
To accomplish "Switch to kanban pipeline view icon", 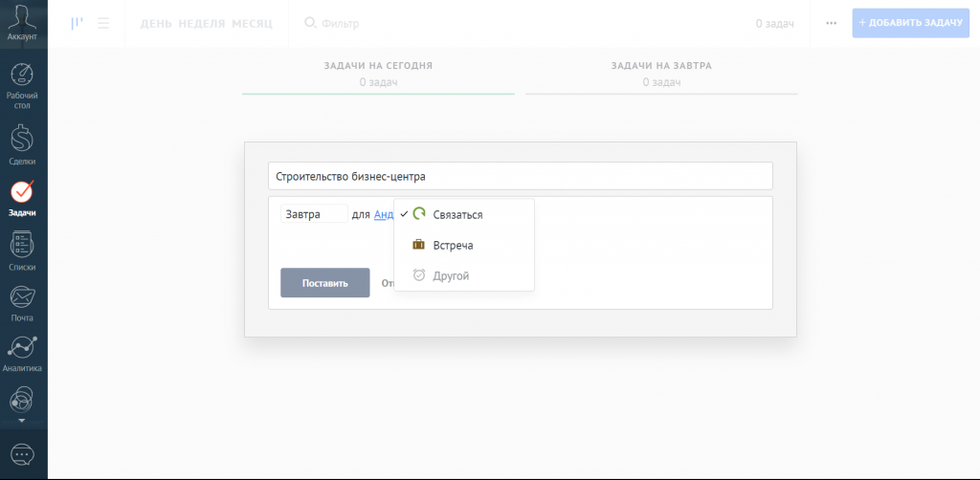I will [77, 23].
